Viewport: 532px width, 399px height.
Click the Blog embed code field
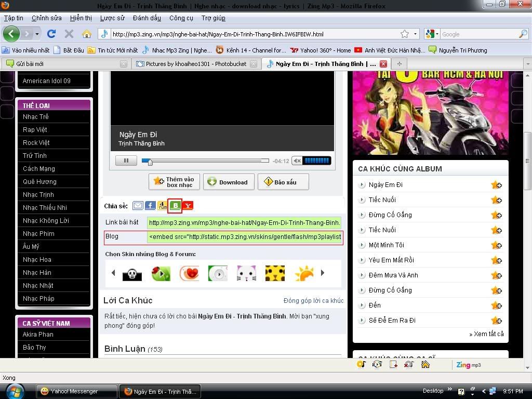click(244, 237)
